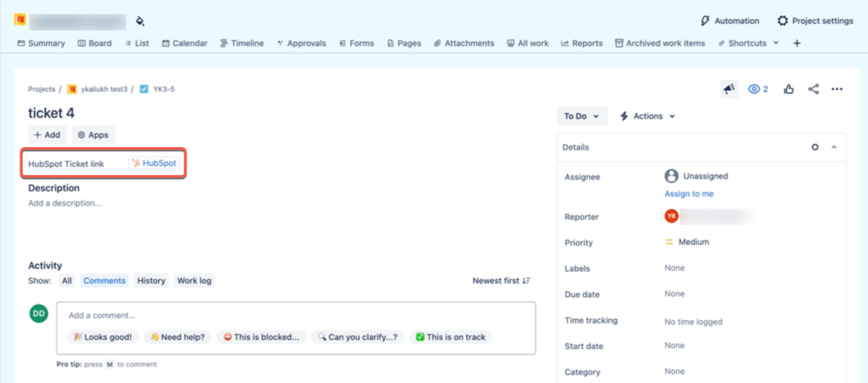Open the Attachments tab
Image resolution: width=868 pixels, height=383 pixels.
click(464, 43)
